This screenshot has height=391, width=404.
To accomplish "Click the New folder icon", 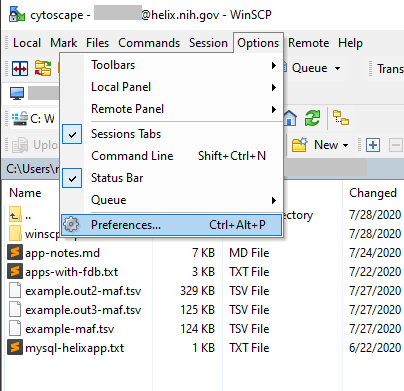I will click(x=300, y=145).
